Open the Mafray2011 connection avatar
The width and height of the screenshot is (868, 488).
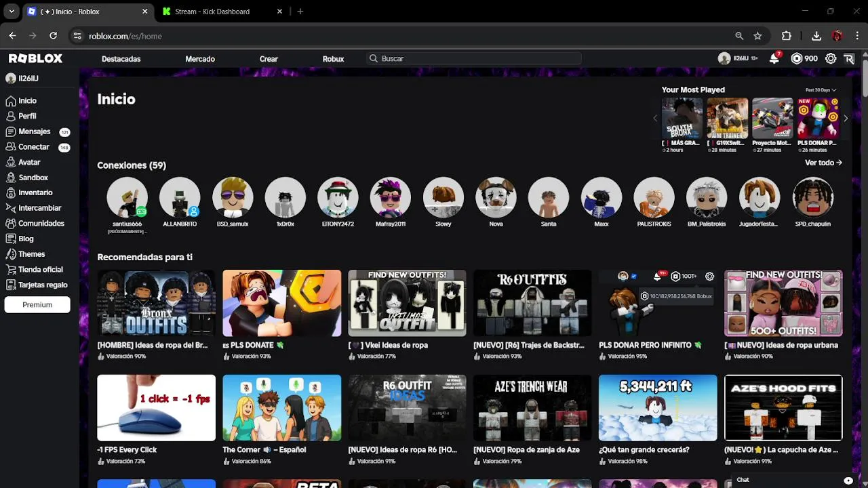(391, 197)
